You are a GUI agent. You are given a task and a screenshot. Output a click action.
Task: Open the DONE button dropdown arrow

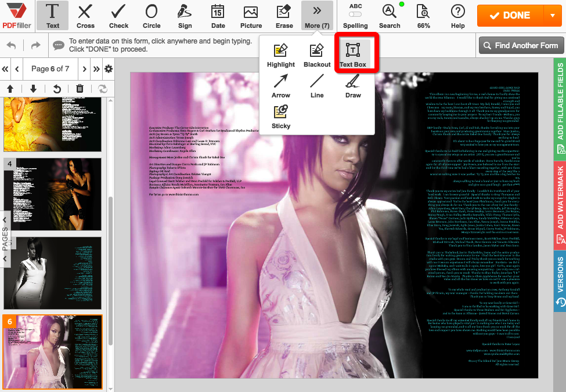point(552,15)
